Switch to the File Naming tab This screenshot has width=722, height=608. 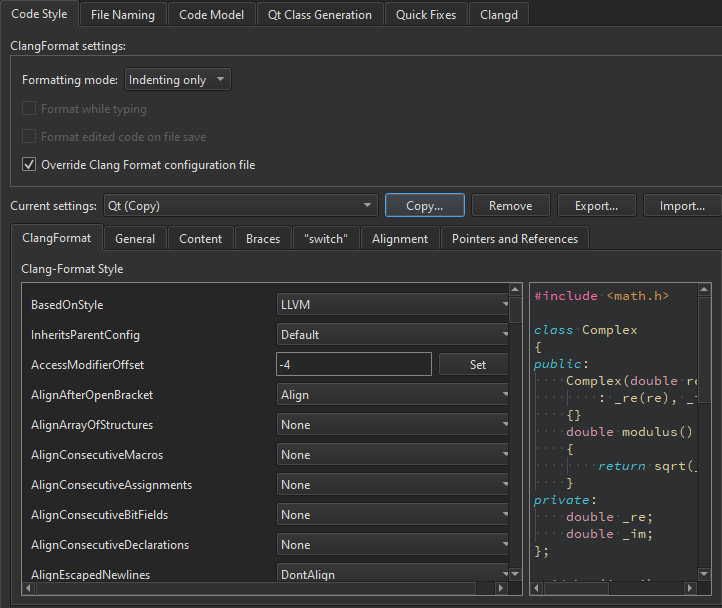(x=122, y=15)
